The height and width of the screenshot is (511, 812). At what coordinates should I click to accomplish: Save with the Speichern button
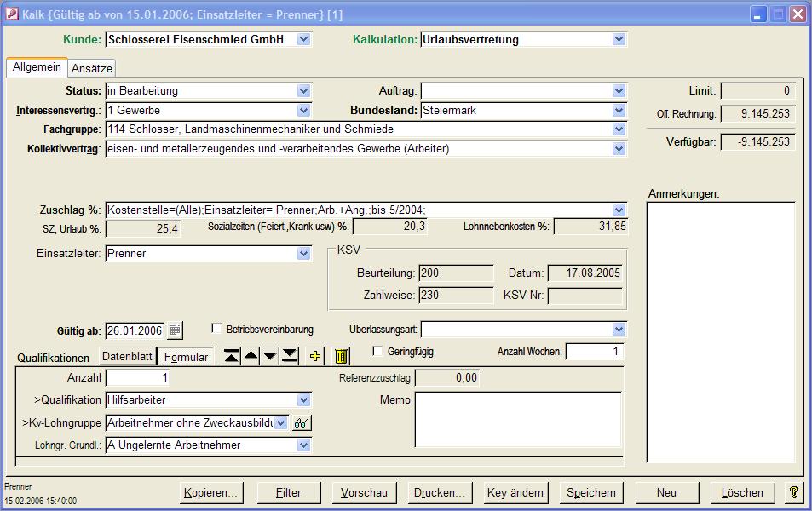(x=590, y=492)
